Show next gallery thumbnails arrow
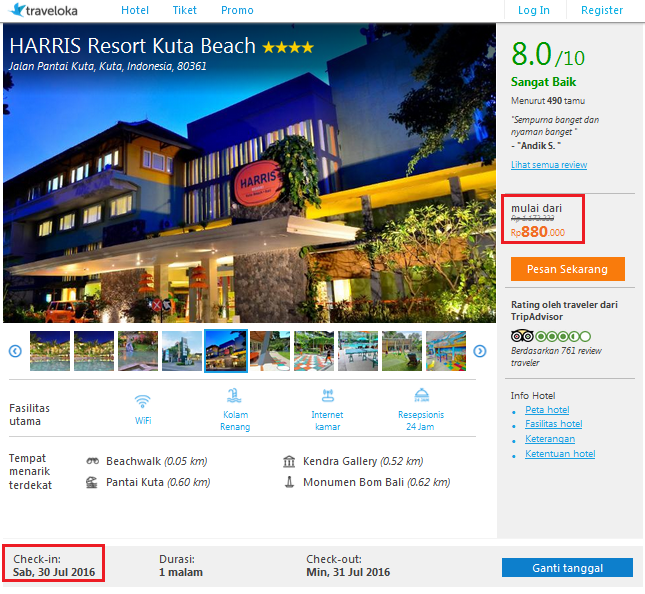 (x=480, y=351)
